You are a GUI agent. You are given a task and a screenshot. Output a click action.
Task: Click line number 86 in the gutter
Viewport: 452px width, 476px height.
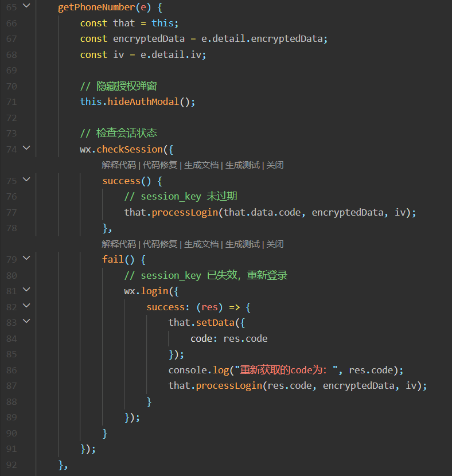11,370
